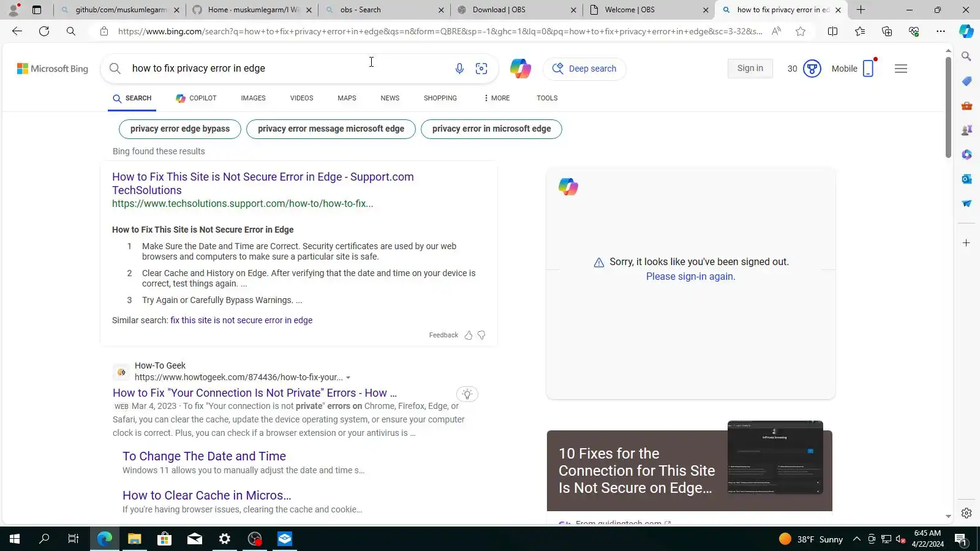
Task: Open File Explorer from taskbar
Action: pos(134,539)
